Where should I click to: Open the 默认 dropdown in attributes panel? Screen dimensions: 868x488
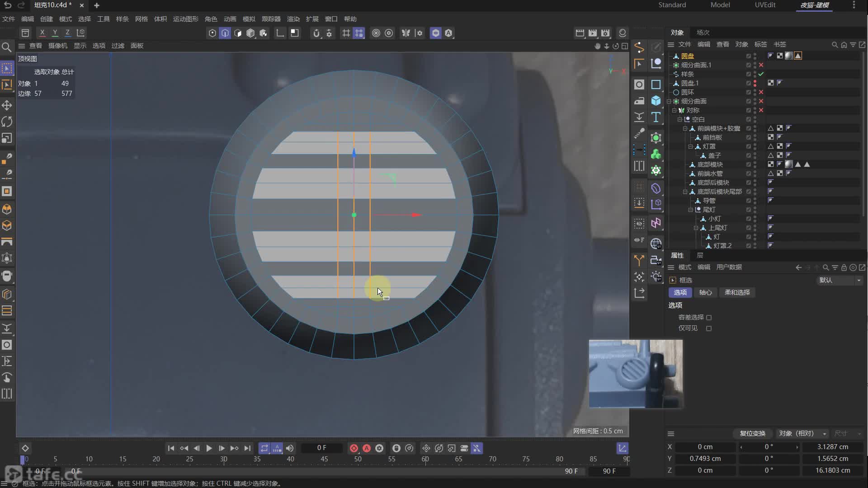coord(840,280)
